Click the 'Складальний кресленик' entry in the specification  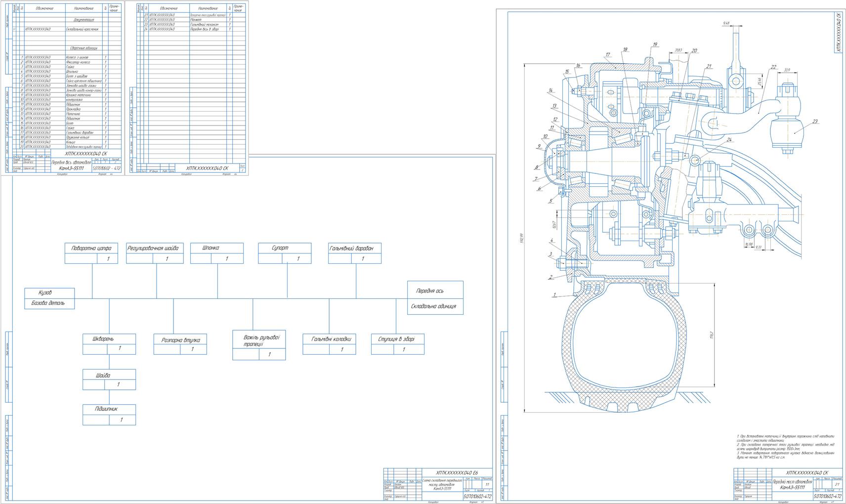pyautogui.click(x=83, y=29)
